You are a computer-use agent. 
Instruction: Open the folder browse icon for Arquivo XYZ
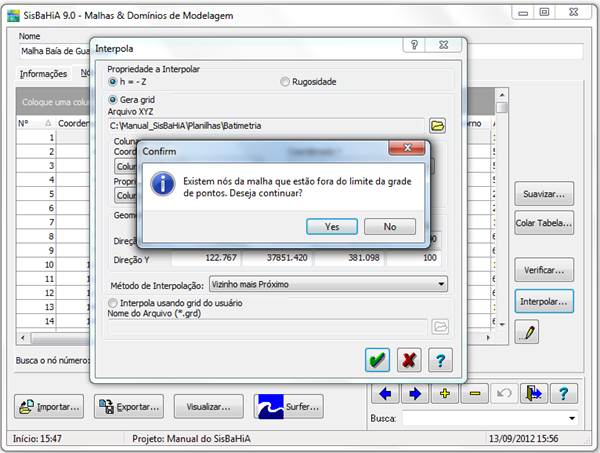click(x=437, y=125)
